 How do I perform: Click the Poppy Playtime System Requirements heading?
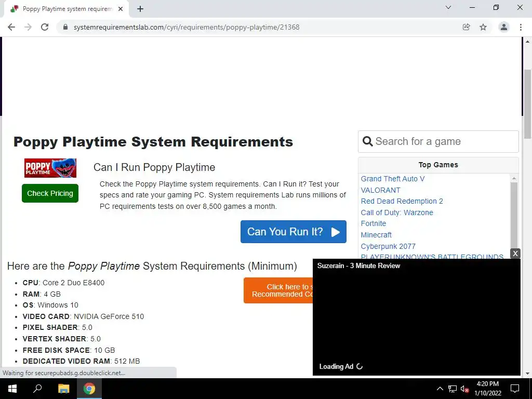click(153, 142)
